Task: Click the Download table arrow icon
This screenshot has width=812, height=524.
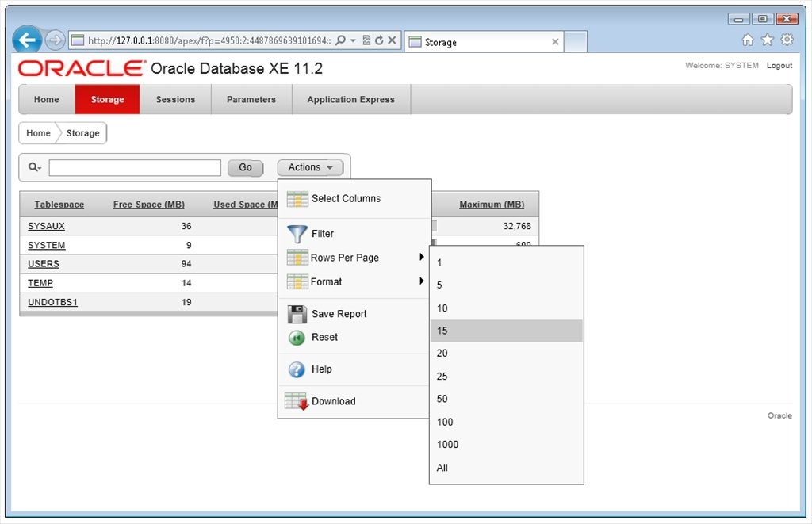Action: click(297, 401)
